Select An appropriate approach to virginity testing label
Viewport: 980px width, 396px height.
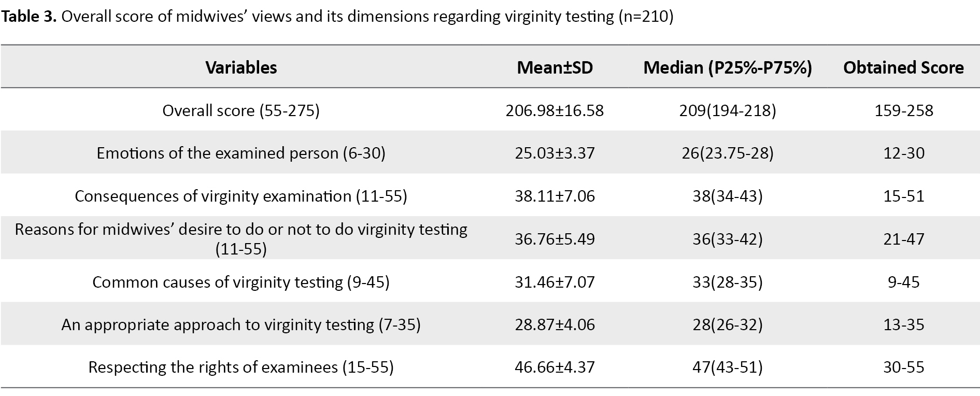(x=241, y=324)
